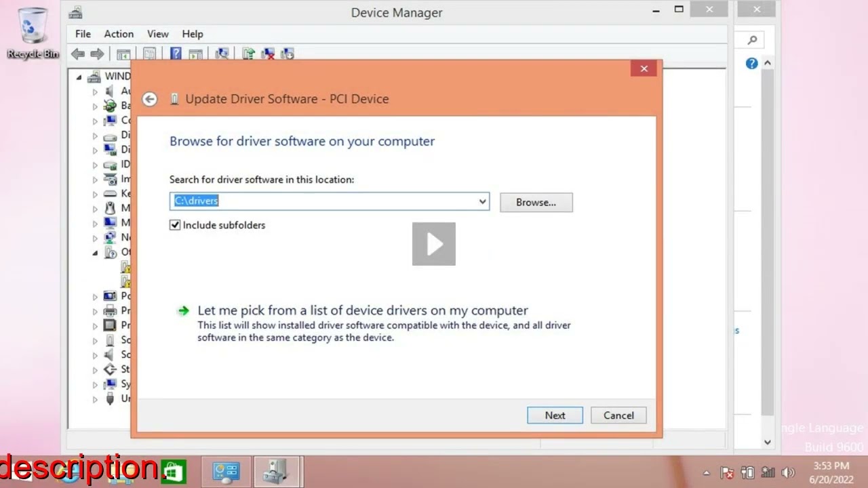Click the Recycle Bin desktop icon
The width and height of the screenshot is (868, 488).
[33, 33]
